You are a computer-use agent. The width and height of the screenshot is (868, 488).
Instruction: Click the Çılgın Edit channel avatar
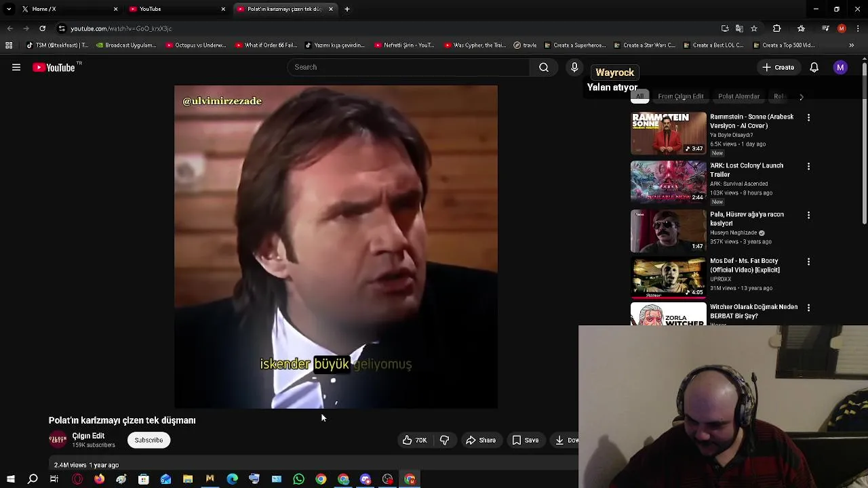[58, 440]
